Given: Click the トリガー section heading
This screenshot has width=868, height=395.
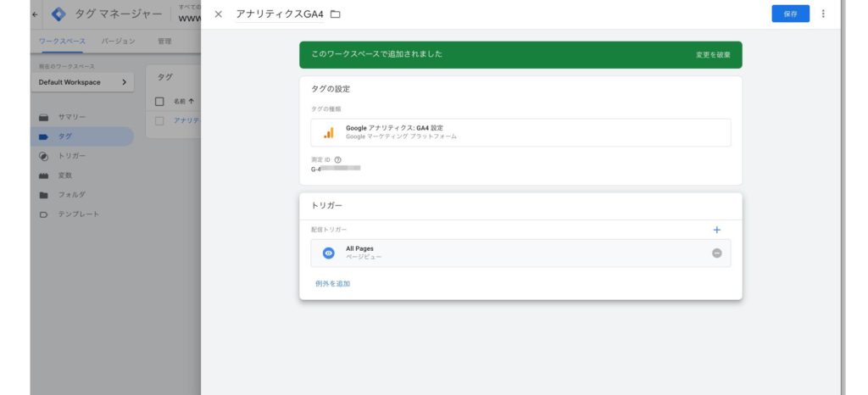Looking at the screenshot, I should click(326, 205).
